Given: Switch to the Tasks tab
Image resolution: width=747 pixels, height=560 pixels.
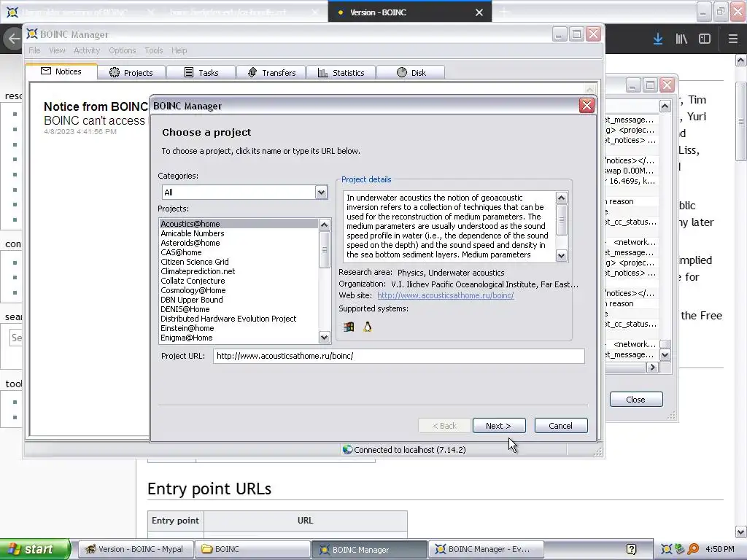Looking at the screenshot, I should (201, 72).
